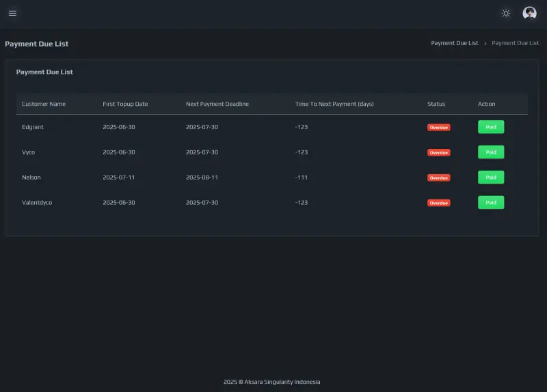This screenshot has width=547, height=392.
Task: Click the Payment Due List card heading
Action: (44, 72)
